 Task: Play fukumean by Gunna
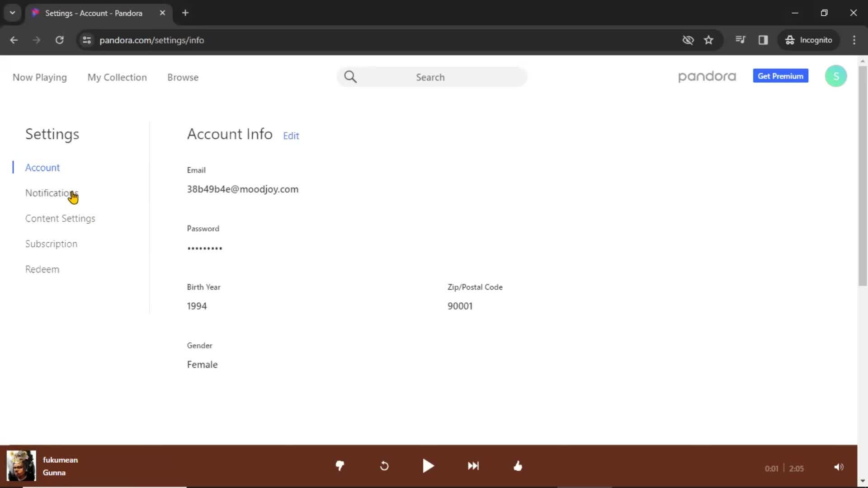tap(428, 466)
